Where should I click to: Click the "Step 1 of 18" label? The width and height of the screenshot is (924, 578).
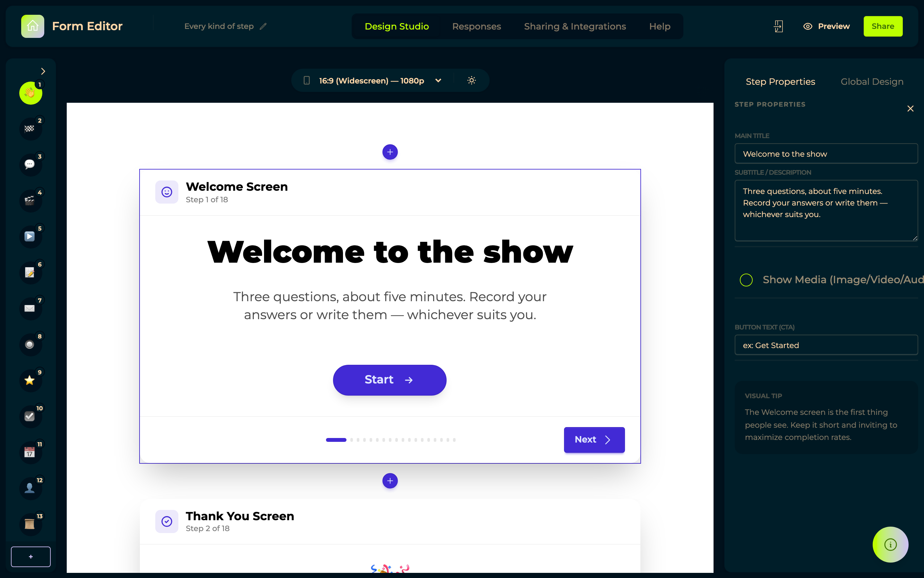pos(207,199)
